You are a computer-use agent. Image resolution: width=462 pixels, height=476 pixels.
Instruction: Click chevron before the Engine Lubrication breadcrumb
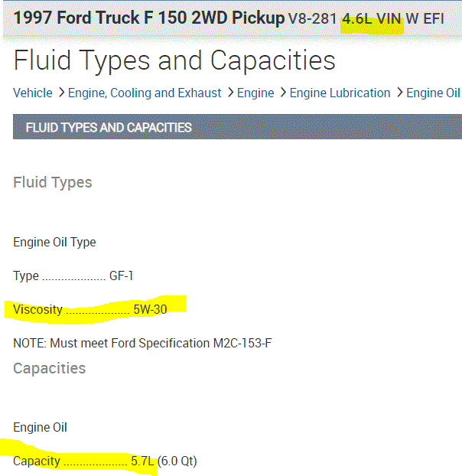(x=282, y=93)
